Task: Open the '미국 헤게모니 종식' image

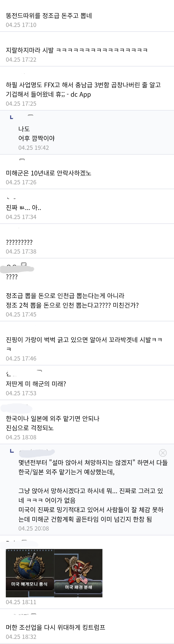Action: (30, 573)
